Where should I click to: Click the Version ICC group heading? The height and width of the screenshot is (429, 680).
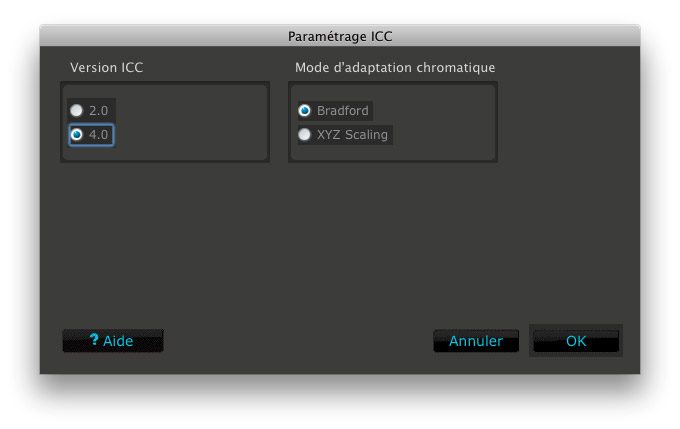coord(107,68)
